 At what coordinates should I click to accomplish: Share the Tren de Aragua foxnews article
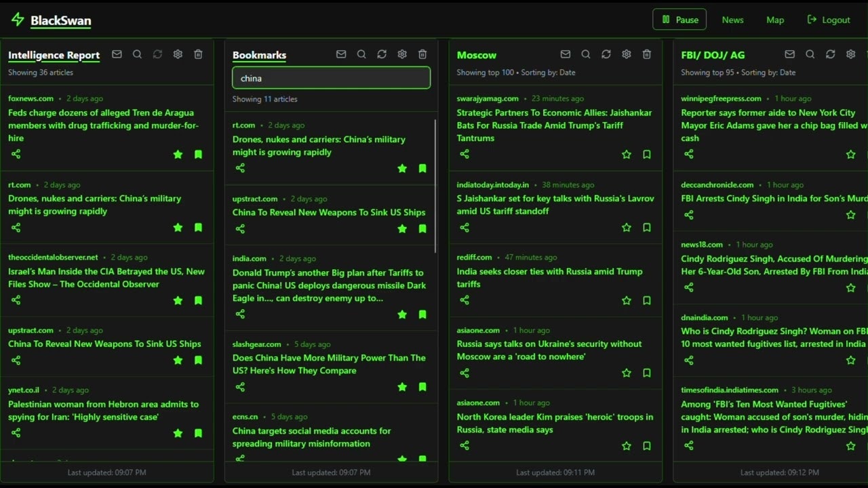pyautogui.click(x=16, y=154)
